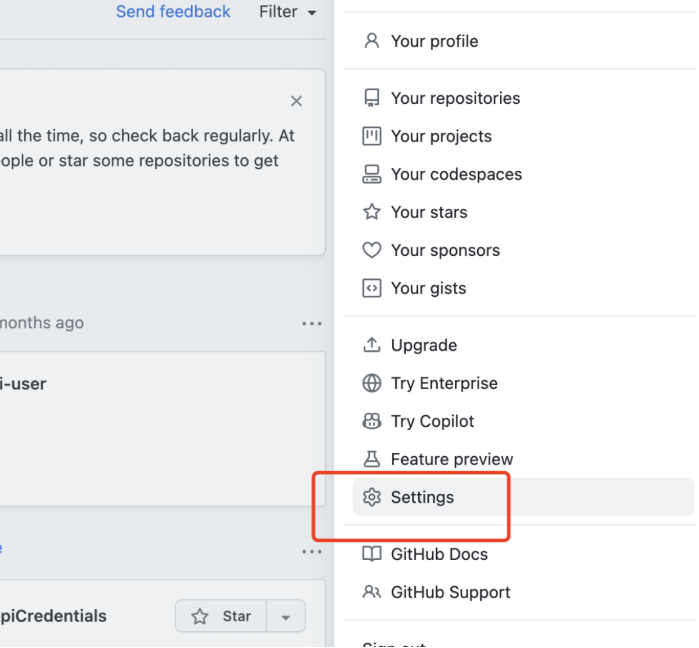Open GitHub Docs from the menu
Viewport: 699px width, 648px height.
click(439, 554)
